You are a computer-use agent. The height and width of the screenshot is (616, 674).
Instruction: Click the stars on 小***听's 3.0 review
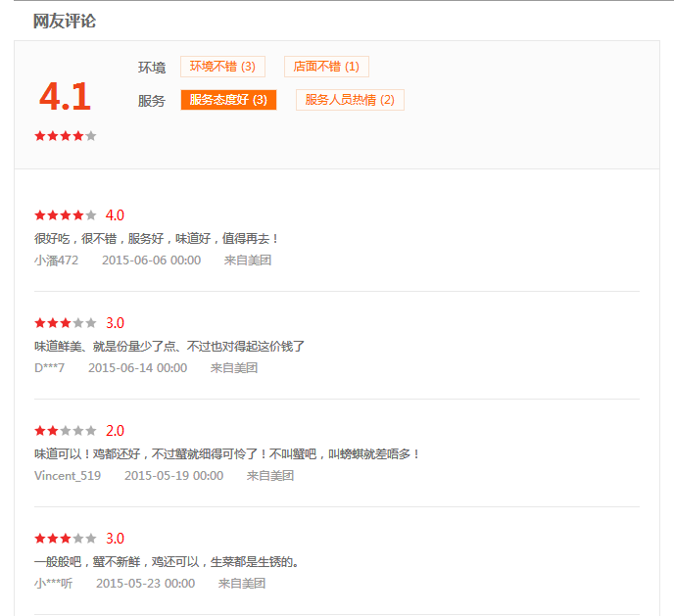66,539
